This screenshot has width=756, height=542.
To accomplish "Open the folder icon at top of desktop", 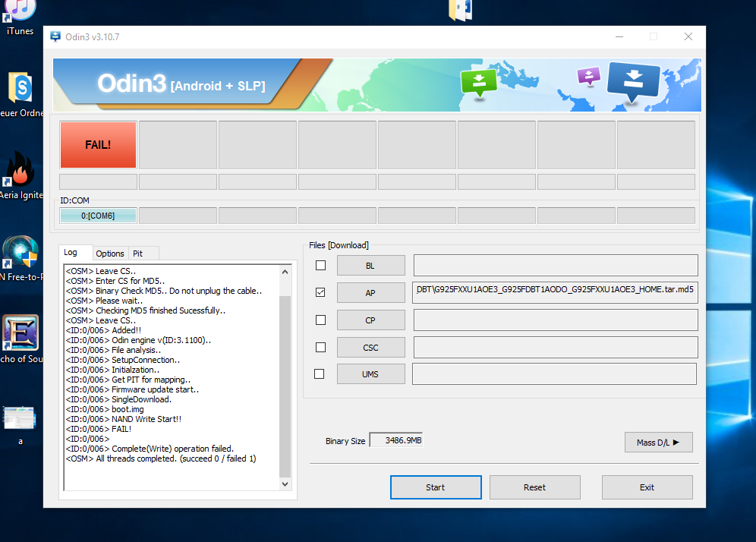I will click(x=461, y=10).
